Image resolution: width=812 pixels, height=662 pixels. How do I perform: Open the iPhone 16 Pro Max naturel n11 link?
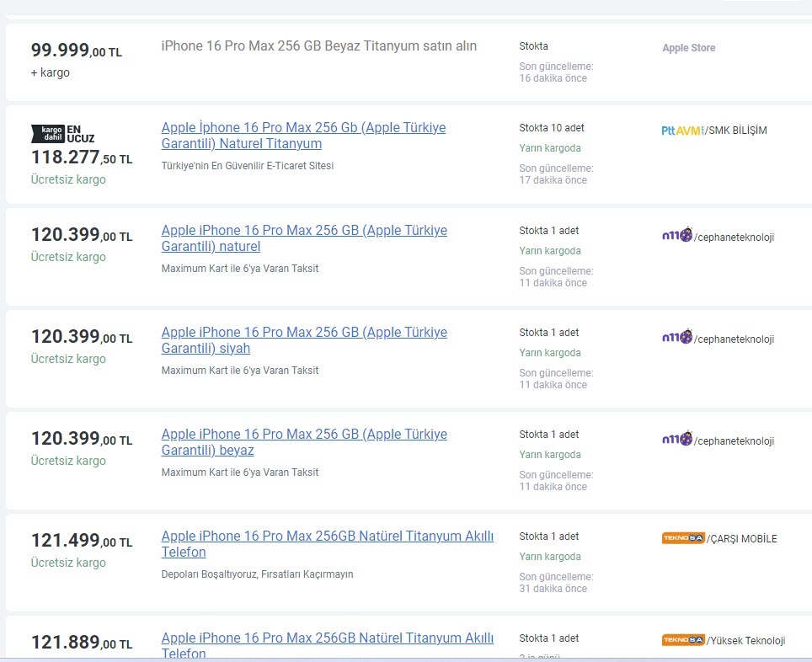click(303, 238)
